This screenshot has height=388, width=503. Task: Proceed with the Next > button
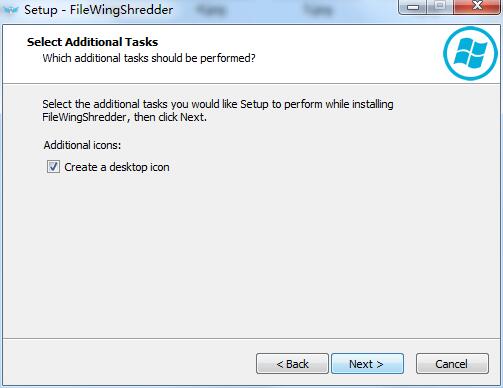point(367,364)
